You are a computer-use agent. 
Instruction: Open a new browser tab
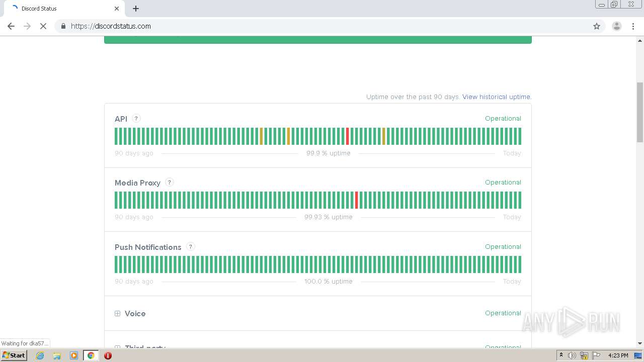136,9
